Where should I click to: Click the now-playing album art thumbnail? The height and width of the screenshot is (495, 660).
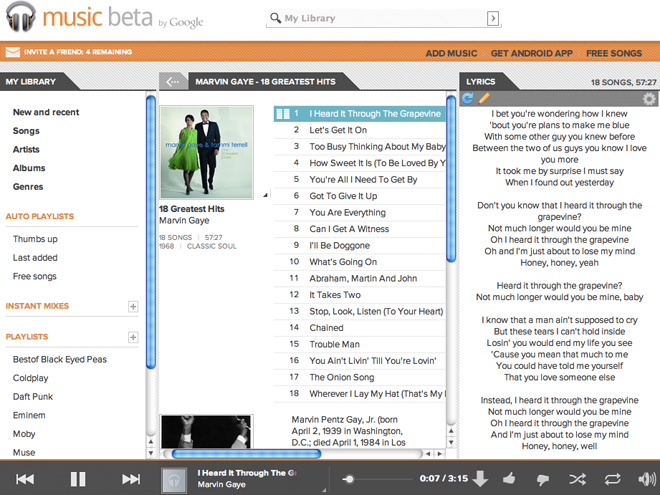pos(174,480)
